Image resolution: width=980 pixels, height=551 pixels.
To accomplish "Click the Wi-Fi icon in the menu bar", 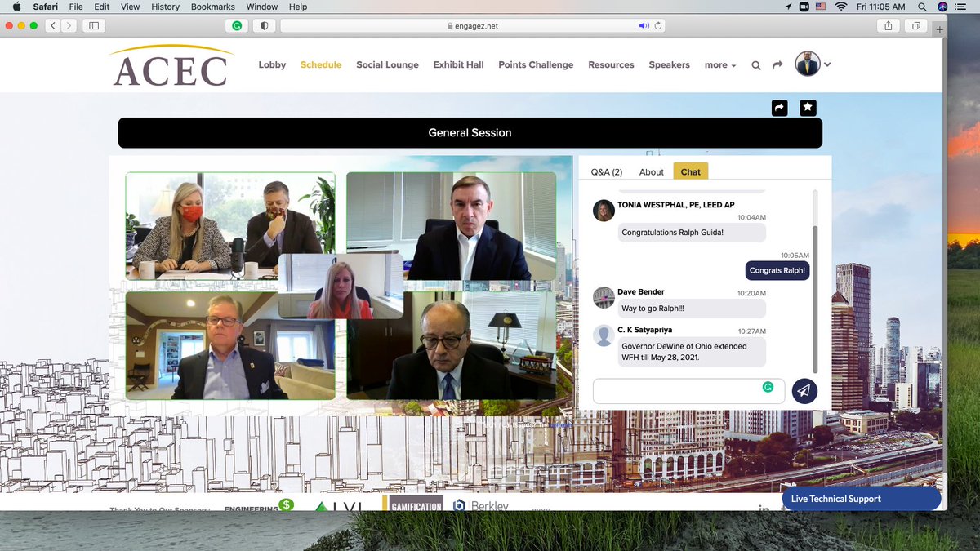I will [841, 7].
